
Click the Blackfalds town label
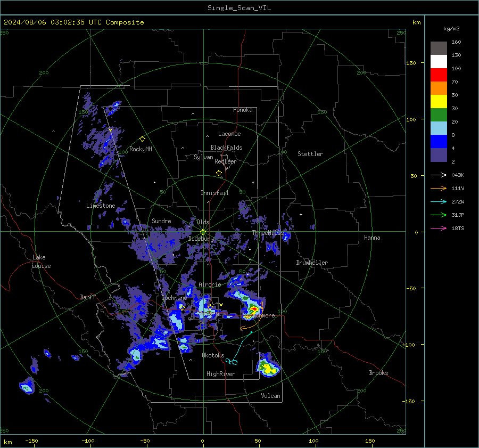[x=226, y=148]
